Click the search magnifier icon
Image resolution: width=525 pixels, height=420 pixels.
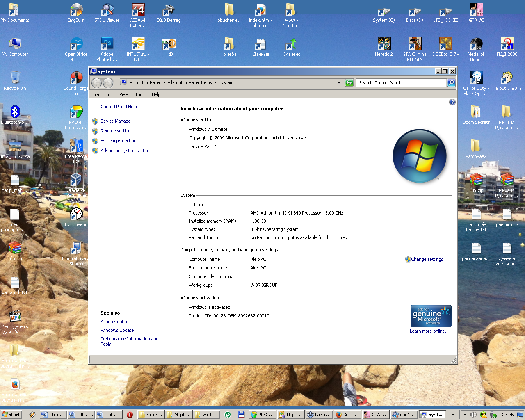coord(451,83)
